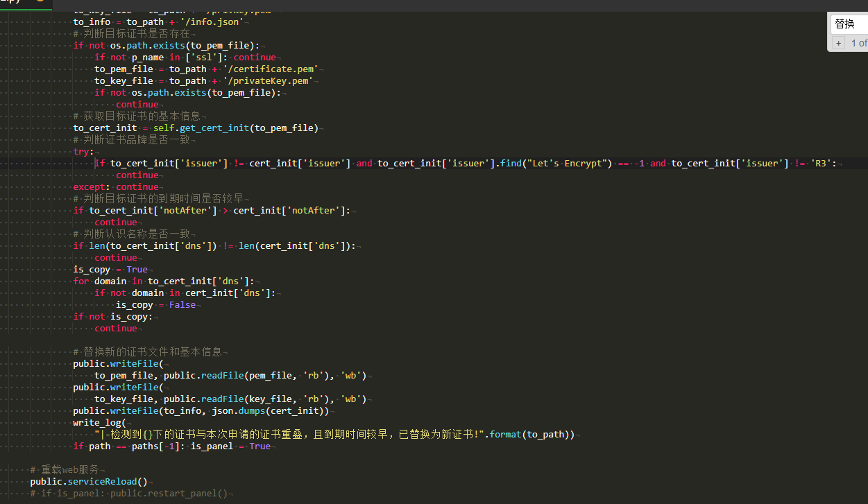
Task: Click the line to_info = to_path + '/info.json'
Action: [x=158, y=22]
